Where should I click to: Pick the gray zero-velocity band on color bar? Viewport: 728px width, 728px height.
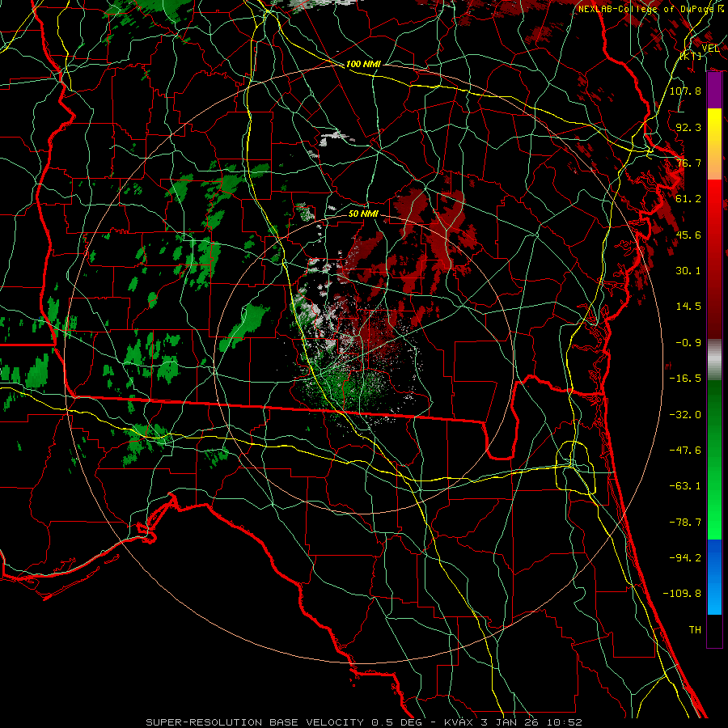(x=714, y=360)
